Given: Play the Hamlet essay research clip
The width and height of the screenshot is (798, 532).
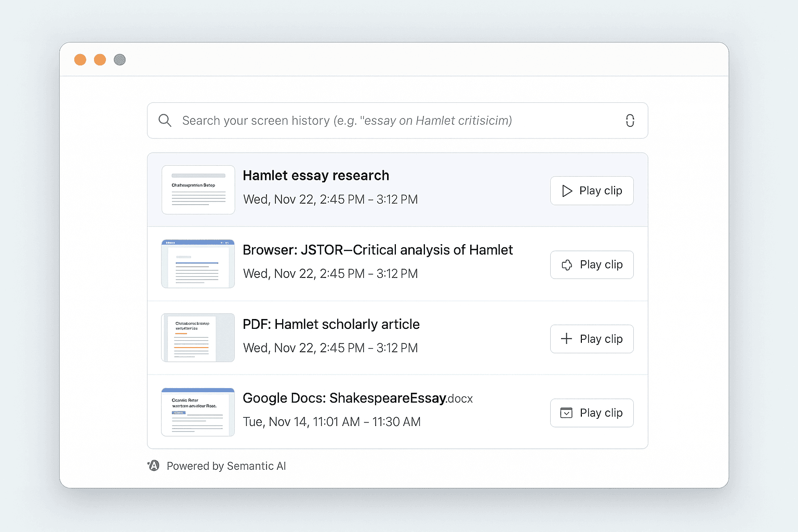Looking at the screenshot, I should [592, 191].
